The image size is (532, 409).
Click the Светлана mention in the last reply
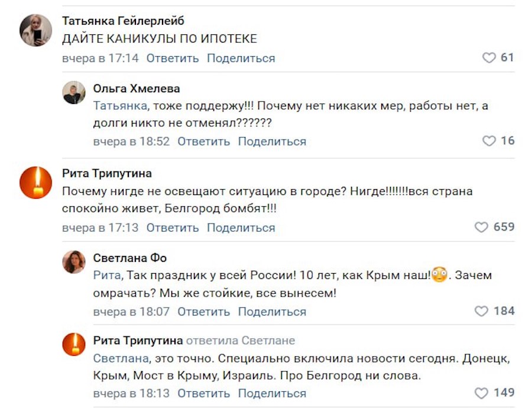point(121,359)
